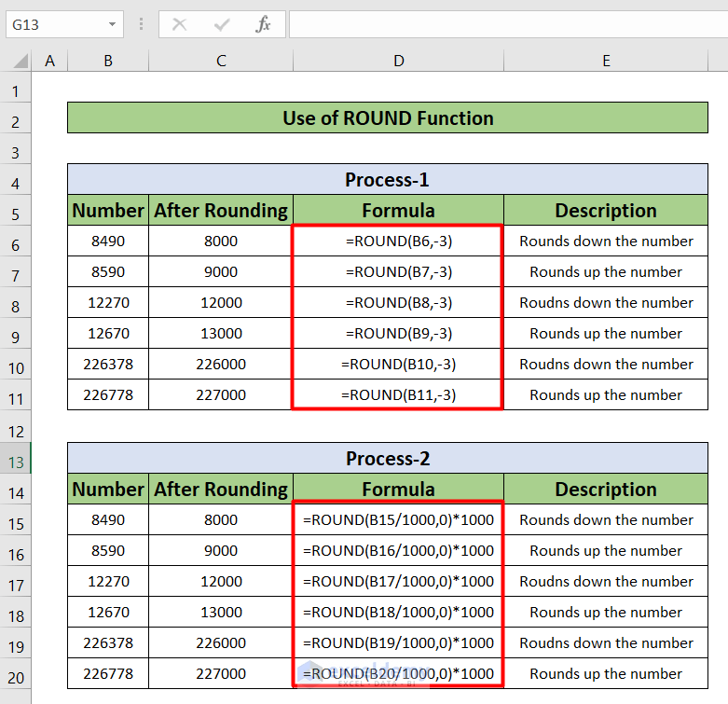Click the 'Process-2' header cell

coord(388,459)
